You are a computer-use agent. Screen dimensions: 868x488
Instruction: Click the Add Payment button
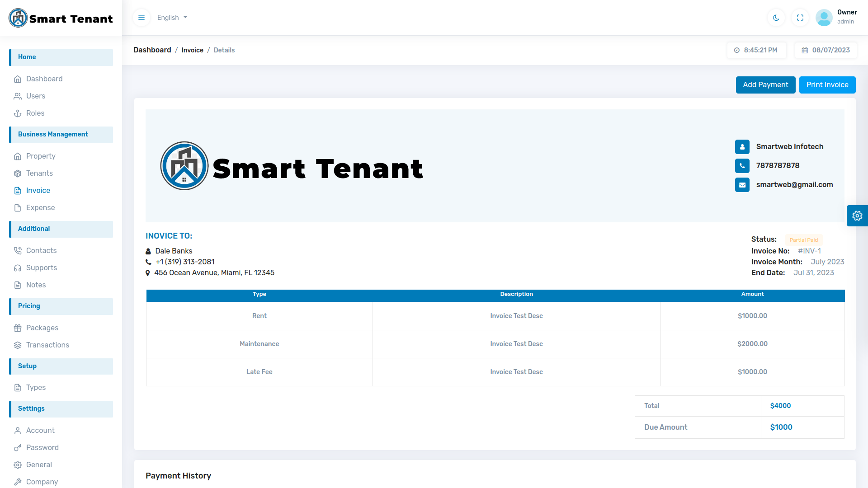pos(765,85)
